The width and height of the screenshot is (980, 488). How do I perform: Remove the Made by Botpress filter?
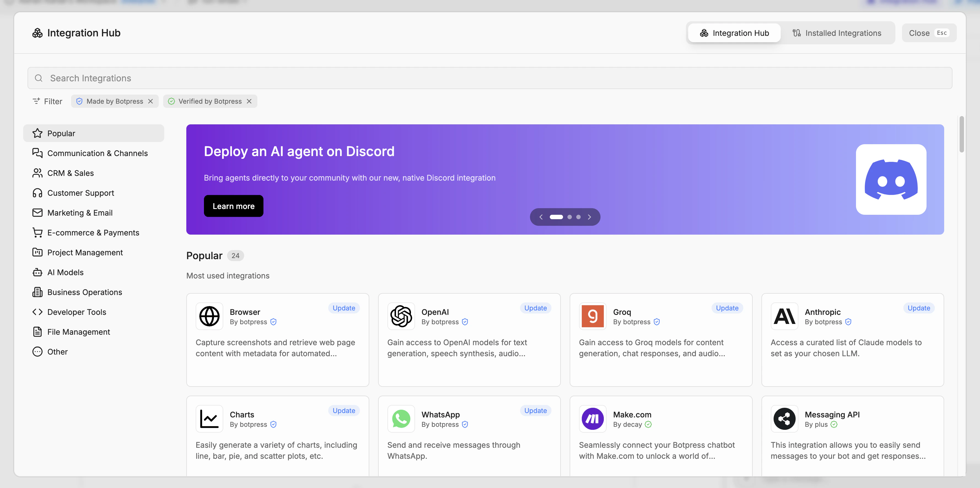pos(151,101)
